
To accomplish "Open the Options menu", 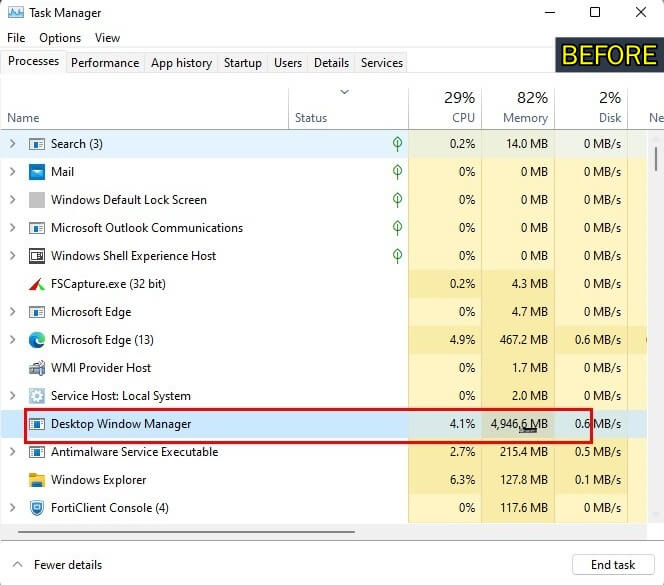I will (60, 38).
